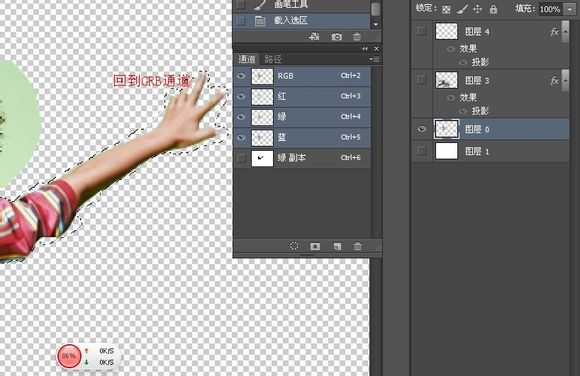The image size is (580, 376).
Task: Select the 蓝 channel thumbnail
Action: click(x=262, y=138)
